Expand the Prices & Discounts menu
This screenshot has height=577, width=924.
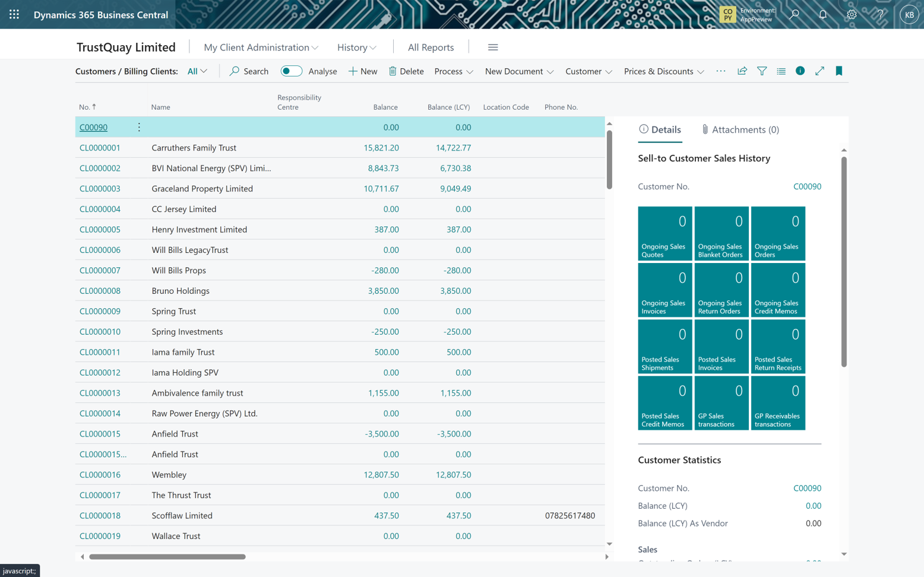pos(663,71)
